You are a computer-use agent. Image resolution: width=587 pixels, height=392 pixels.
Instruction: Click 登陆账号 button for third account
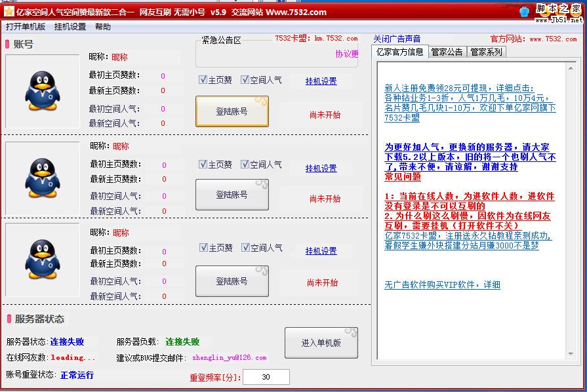[232, 281]
